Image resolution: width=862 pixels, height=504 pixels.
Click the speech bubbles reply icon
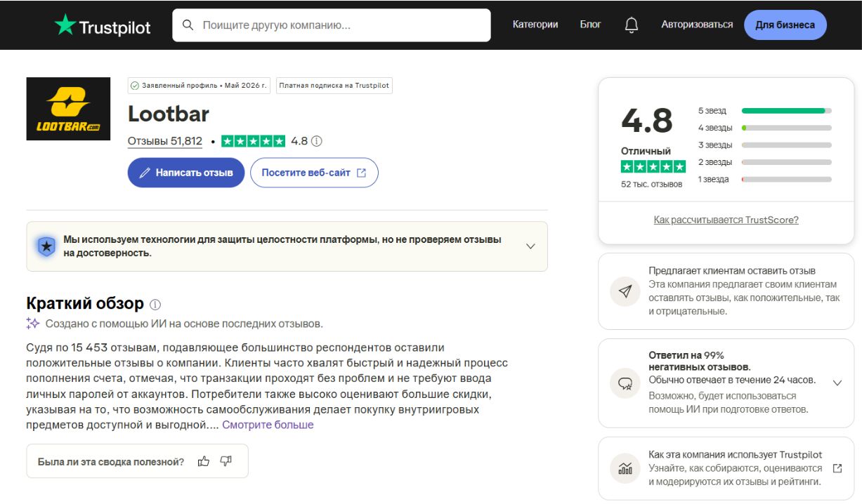[x=625, y=383]
